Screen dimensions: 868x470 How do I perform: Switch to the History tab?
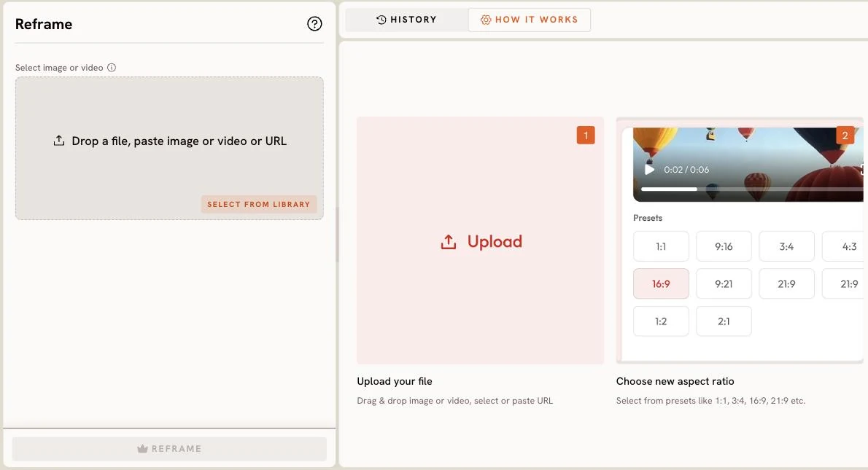[407, 20]
